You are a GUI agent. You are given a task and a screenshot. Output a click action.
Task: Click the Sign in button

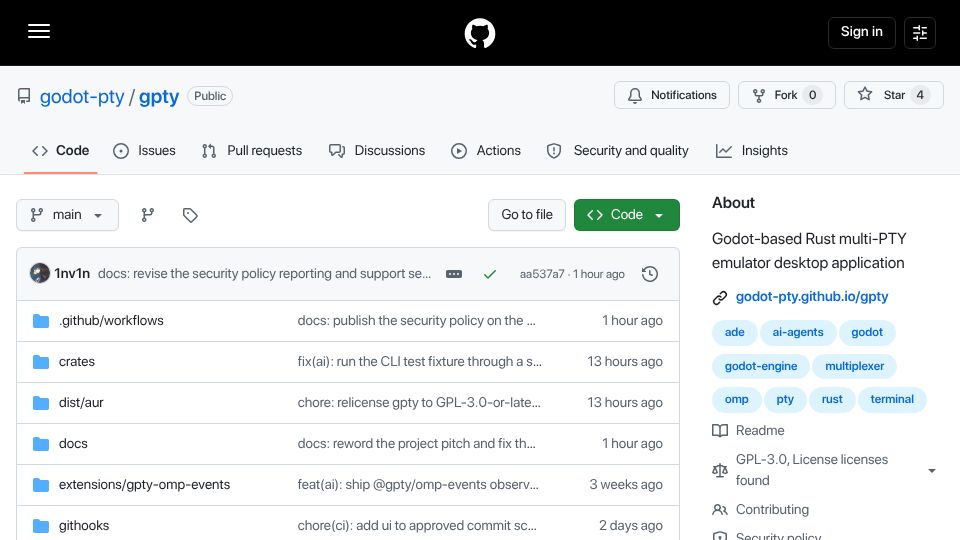pos(861,32)
